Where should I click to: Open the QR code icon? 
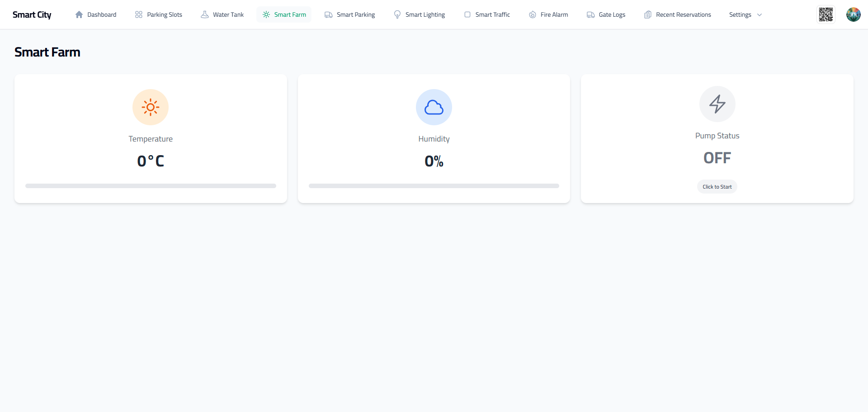(826, 14)
